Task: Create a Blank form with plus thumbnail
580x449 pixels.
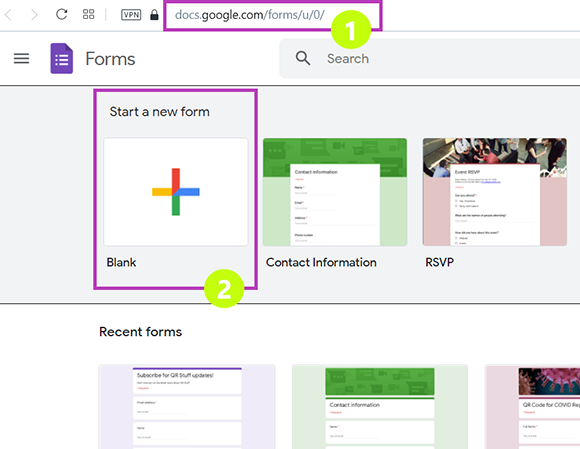Action: (176, 192)
